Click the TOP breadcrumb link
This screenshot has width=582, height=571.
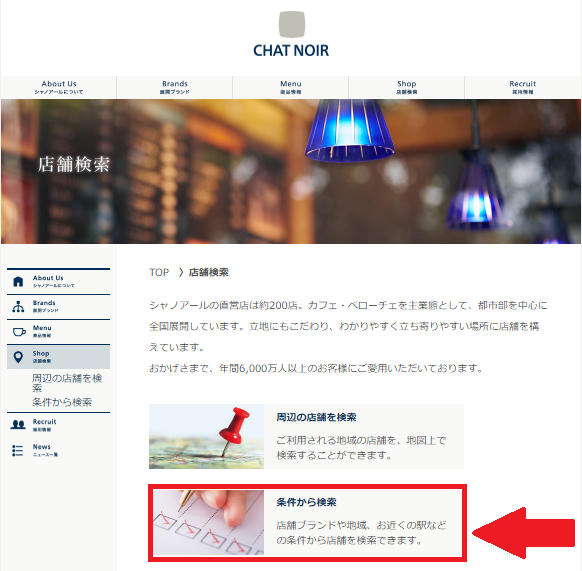pyautogui.click(x=159, y=273)
